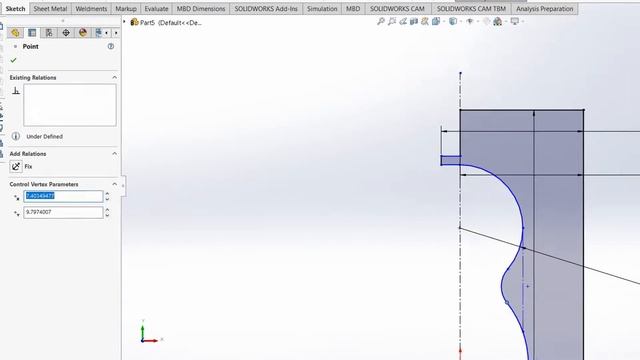
Task: Open the MBD tab
Action: click(x=353, y=9)
